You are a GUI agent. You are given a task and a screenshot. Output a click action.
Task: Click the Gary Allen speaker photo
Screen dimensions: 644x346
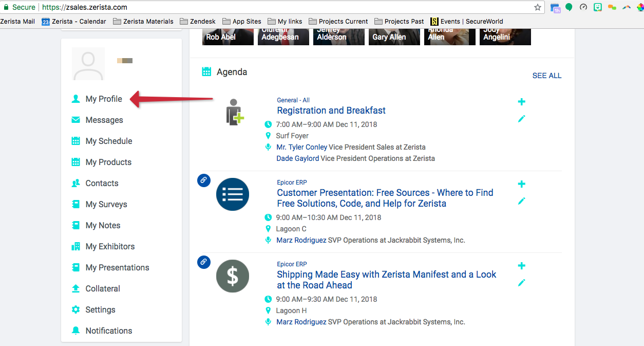[x=394, y=37]
